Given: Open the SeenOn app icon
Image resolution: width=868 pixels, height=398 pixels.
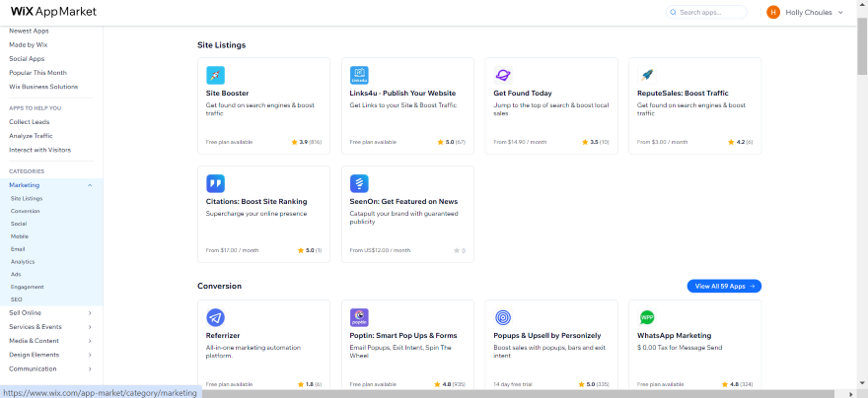Looking at the screenshot, I should [359, 183].
